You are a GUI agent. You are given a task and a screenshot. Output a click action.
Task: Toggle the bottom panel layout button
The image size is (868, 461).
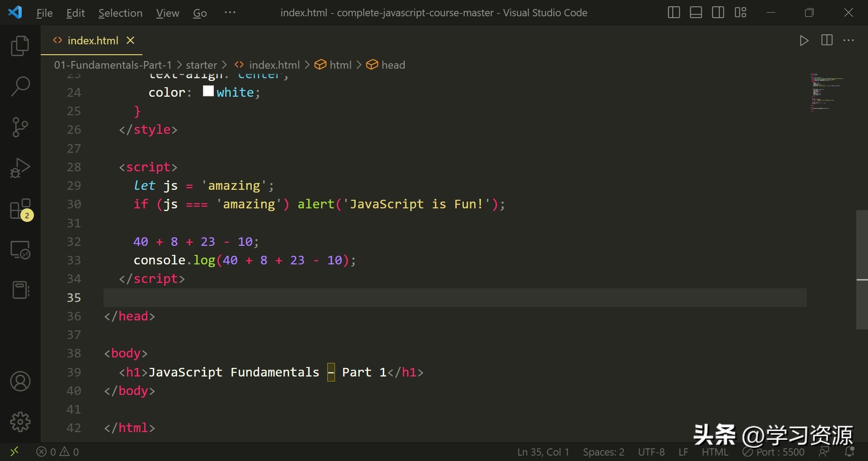coord(696,13)
